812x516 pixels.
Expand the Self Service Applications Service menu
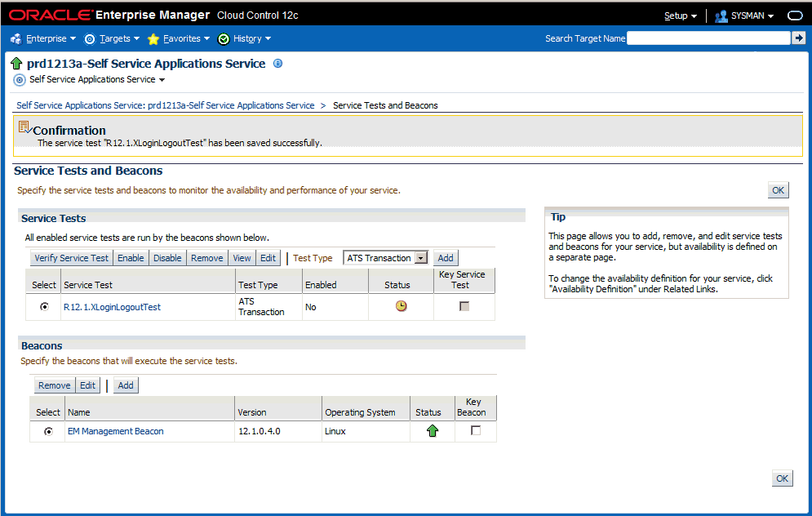(162, 80)
